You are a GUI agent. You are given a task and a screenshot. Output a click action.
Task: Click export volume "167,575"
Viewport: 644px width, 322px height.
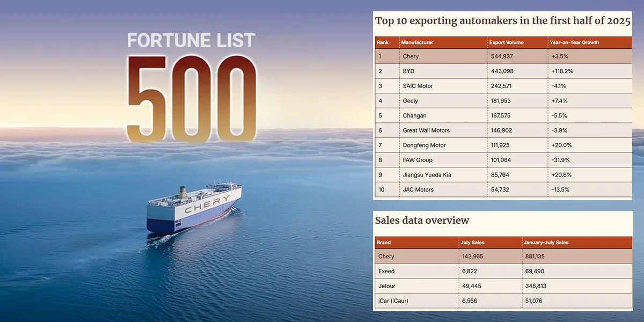pyautogui.click(x=502, y=115)
